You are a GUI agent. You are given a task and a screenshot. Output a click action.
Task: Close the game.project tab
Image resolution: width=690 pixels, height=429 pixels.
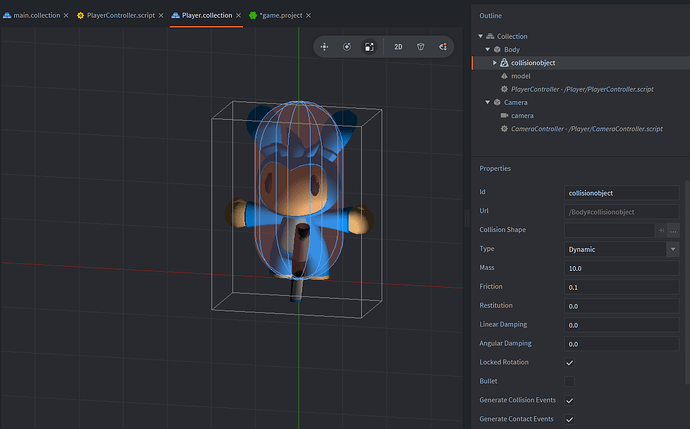[x=308, y=15]
